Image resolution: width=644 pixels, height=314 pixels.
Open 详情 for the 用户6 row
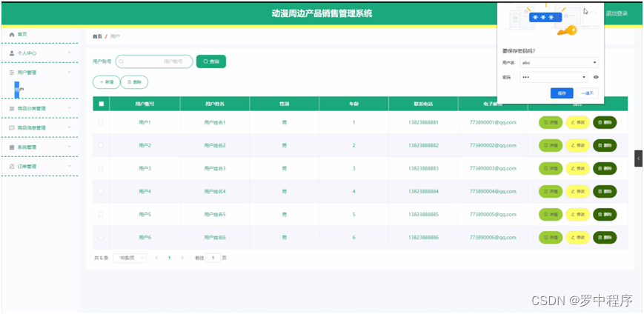[x=551, y=237]
